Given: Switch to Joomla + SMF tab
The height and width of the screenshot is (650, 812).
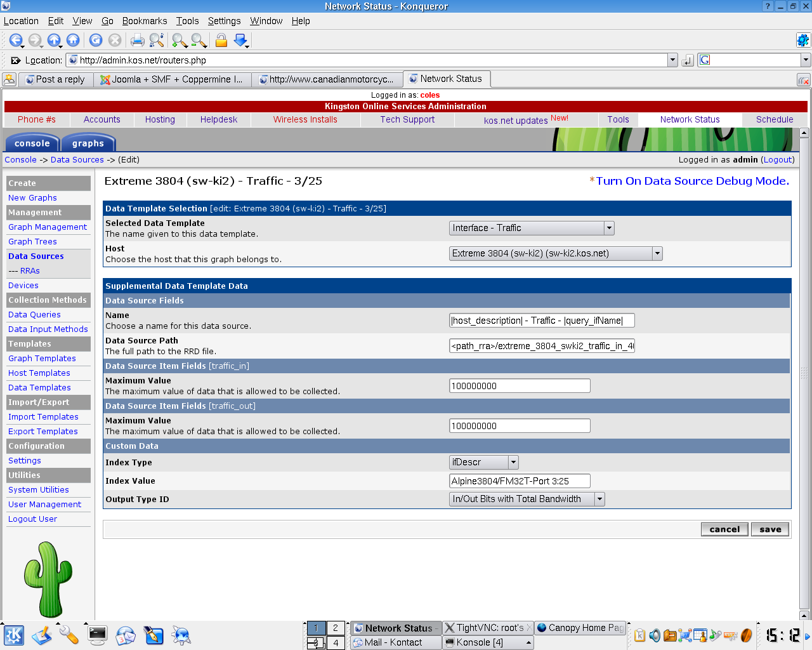Looking at the screenshot, I should click(x=172, y=79).
